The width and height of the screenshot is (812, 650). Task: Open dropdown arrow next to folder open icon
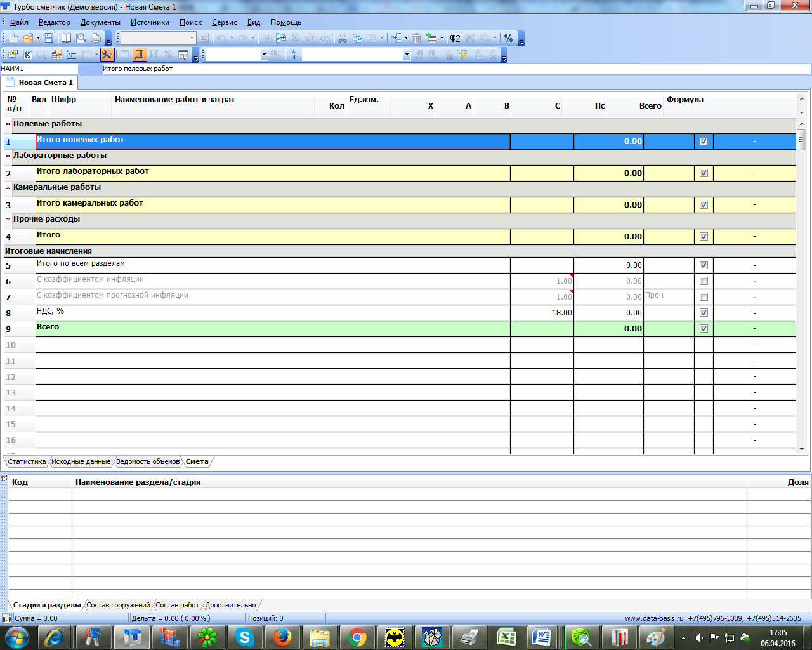click(38, 38)
